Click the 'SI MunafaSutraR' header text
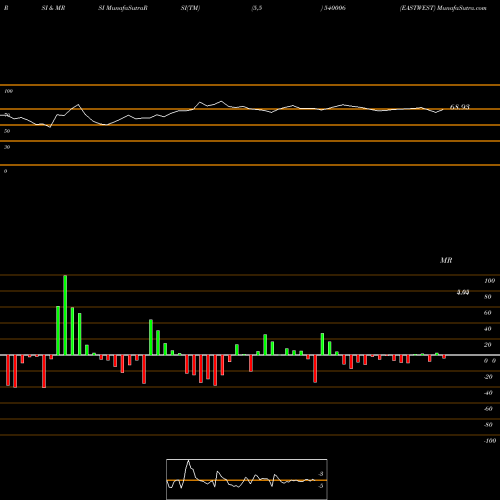The height and width of the screenshot is (500, 500). [x=123, y=8]
